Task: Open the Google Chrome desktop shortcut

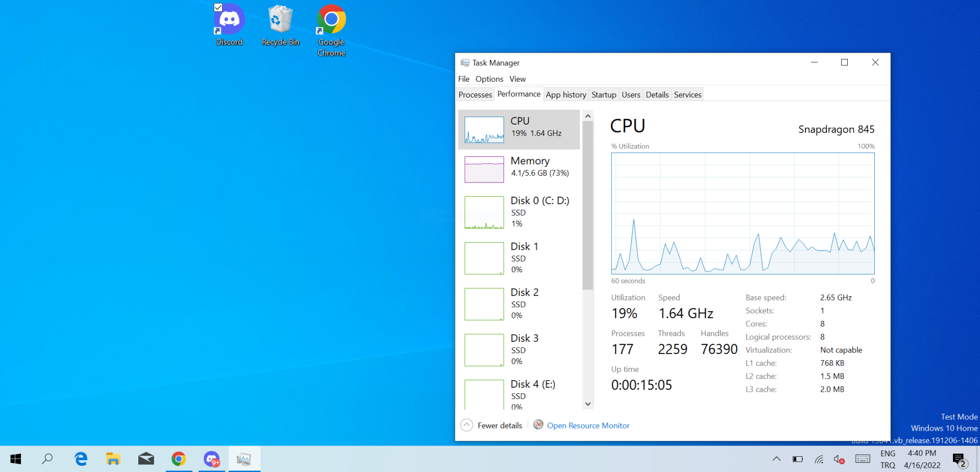Action: pos(331,30)
